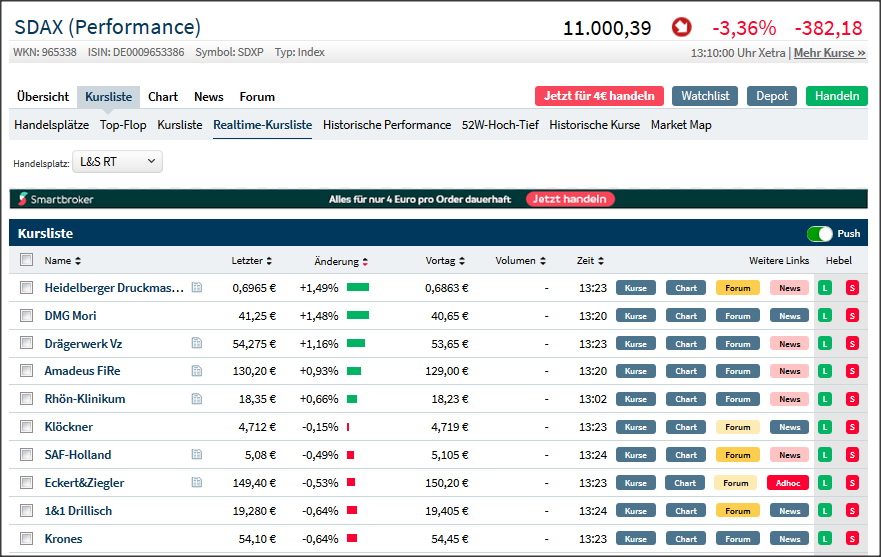This screenshot has height=557, width=881.
Task: Tick the select-all checkbox in table header
Action: pyautogui.click(x=27, y=261)
